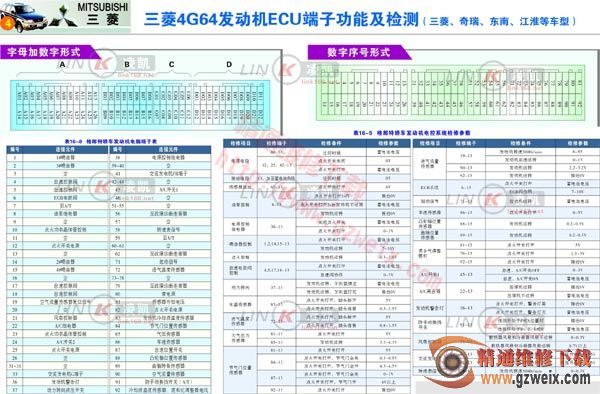
Task: Click the first 连接元件 column header
Action: click(65, 150)
